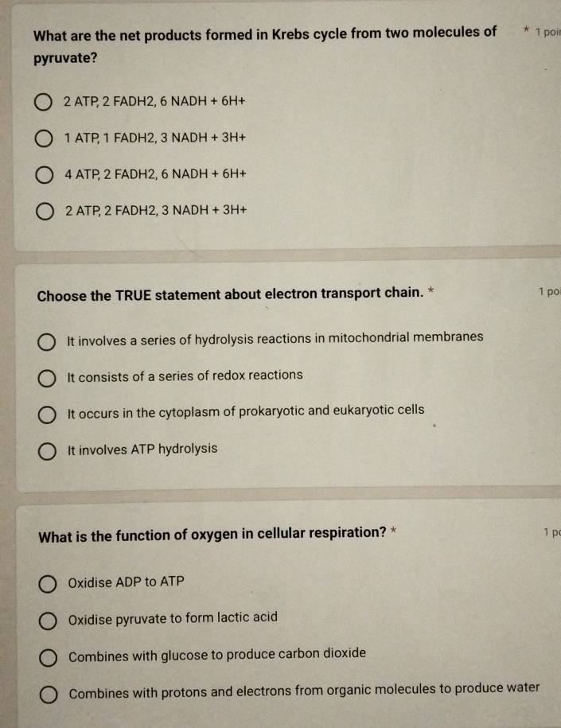Click the '1 point' label of the first question
This screenshot has width=561, height=728.
click(548, 32)
